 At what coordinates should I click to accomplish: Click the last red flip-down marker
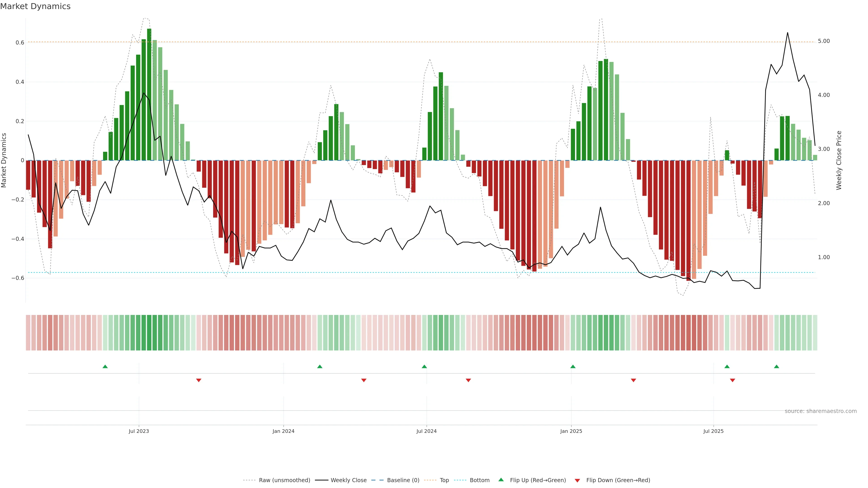pyautogui.click(x=733, y=380)
